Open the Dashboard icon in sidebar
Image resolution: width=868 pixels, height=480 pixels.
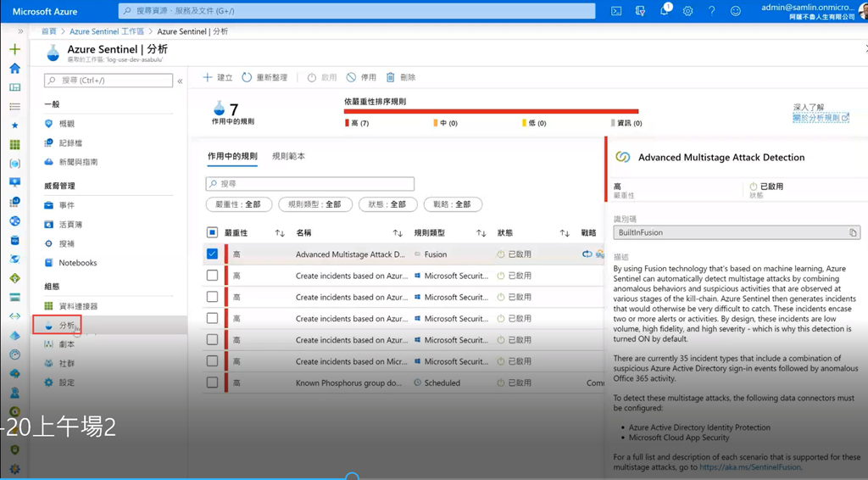point(15,87)
